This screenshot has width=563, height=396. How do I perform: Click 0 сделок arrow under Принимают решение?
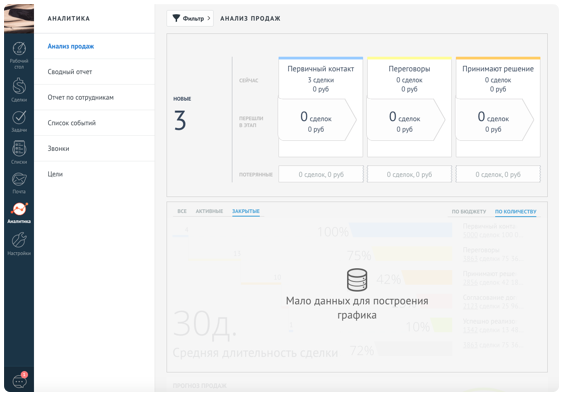[494, 120]
